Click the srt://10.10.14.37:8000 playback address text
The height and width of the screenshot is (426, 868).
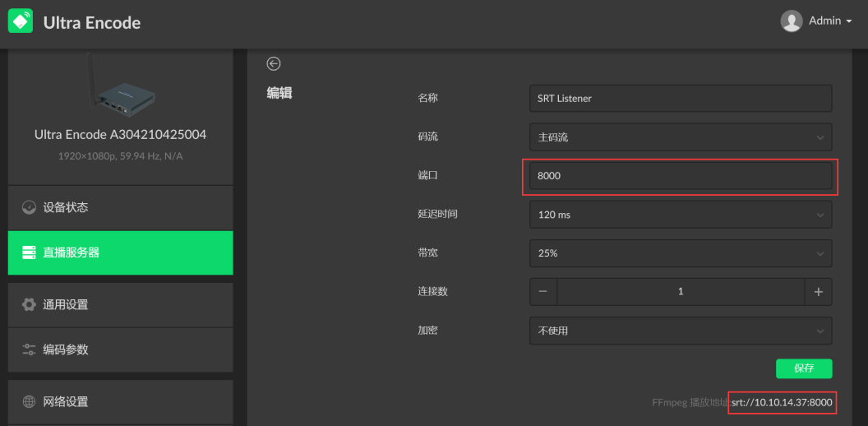click(782, 403)
